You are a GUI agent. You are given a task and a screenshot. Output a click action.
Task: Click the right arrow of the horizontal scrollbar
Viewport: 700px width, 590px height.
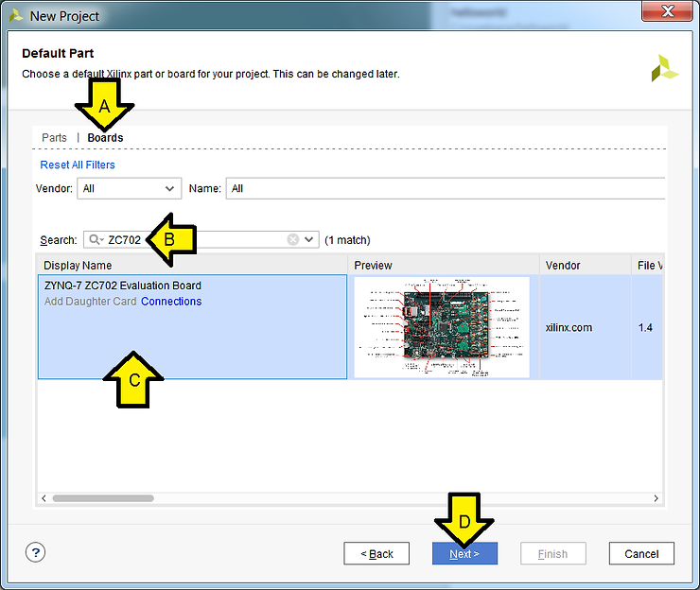[656, 498]
